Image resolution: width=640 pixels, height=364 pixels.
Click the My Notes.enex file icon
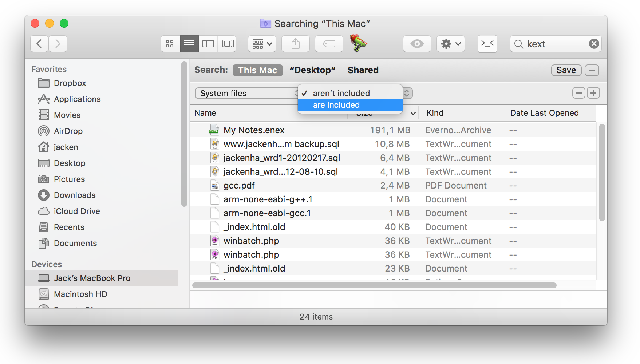pos(214,130)
